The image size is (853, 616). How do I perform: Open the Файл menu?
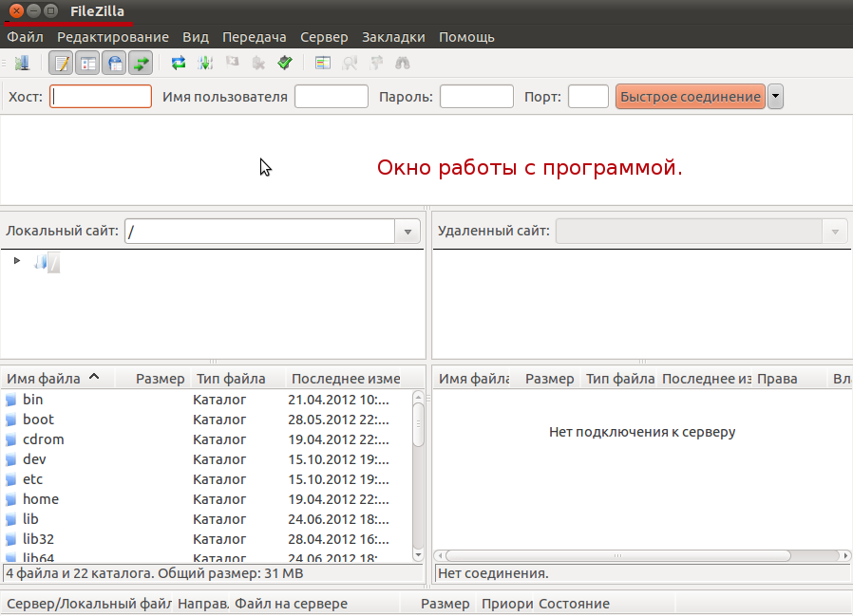point(25,37)
